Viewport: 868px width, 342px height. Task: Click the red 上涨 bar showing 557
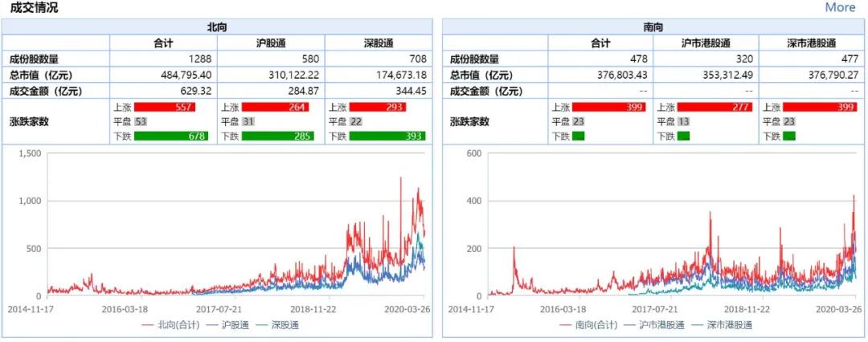point(165,108)
